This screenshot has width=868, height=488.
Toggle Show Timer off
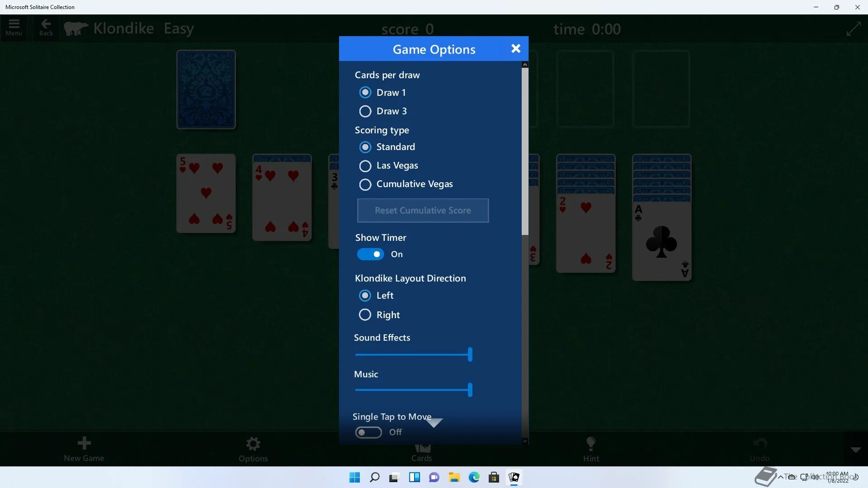pyautogui.click(x=370, y=254)
